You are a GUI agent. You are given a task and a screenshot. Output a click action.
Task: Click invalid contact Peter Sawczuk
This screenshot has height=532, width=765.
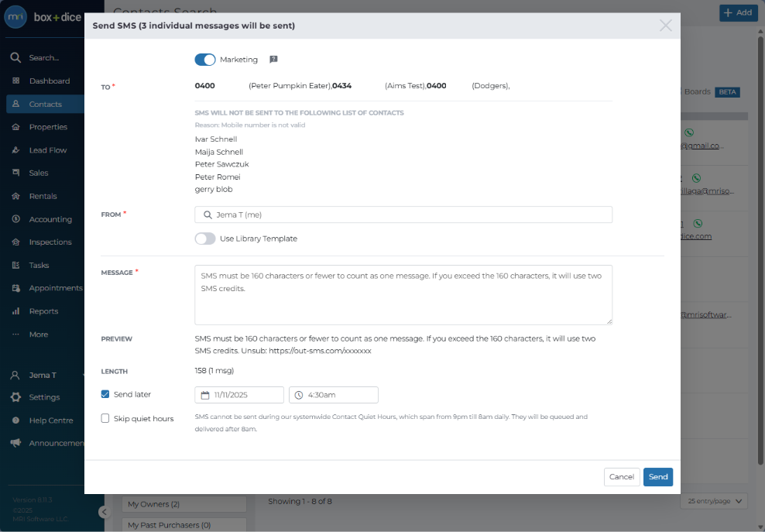pyautogui.click(x=222, y=164)
